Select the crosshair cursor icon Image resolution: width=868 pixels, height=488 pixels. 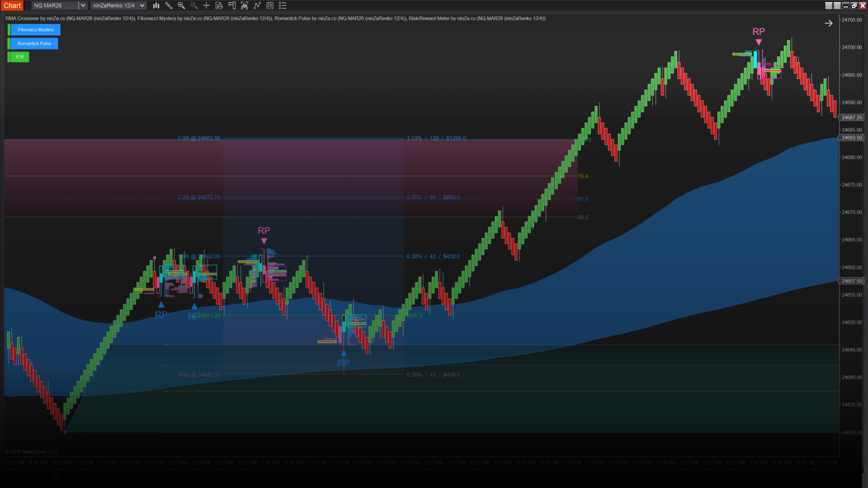coord(206,5)
